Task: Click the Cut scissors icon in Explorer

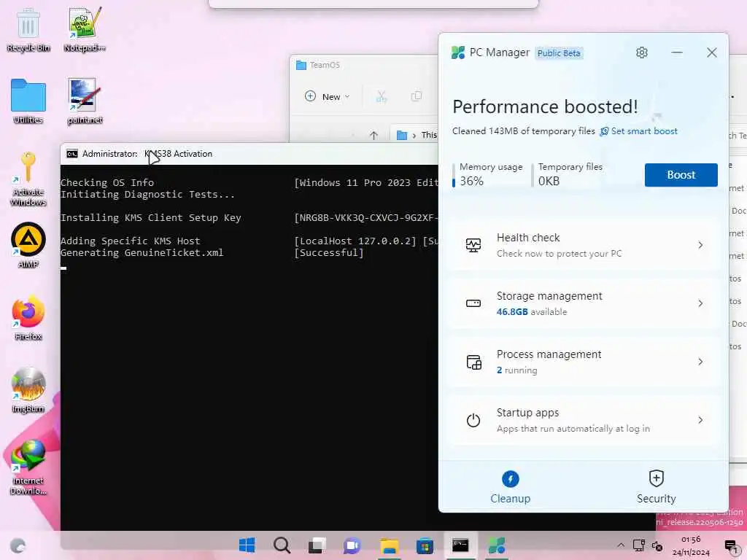Action: tap(381, 97)
